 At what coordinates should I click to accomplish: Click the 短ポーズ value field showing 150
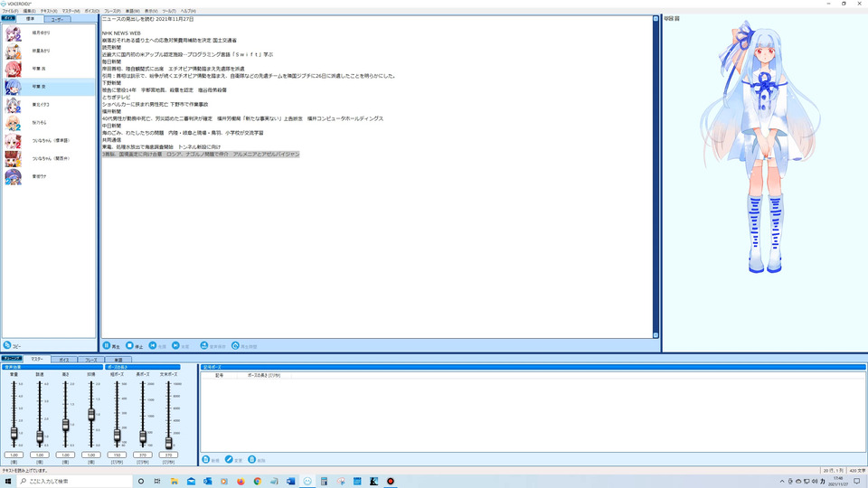pyautogui.click(x=117, y=455)
